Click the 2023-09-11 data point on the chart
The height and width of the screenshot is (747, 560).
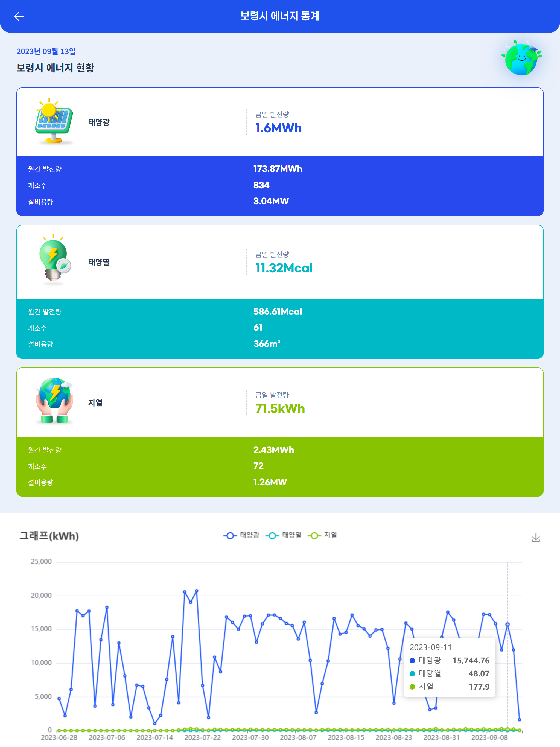(x=507, y=625)
